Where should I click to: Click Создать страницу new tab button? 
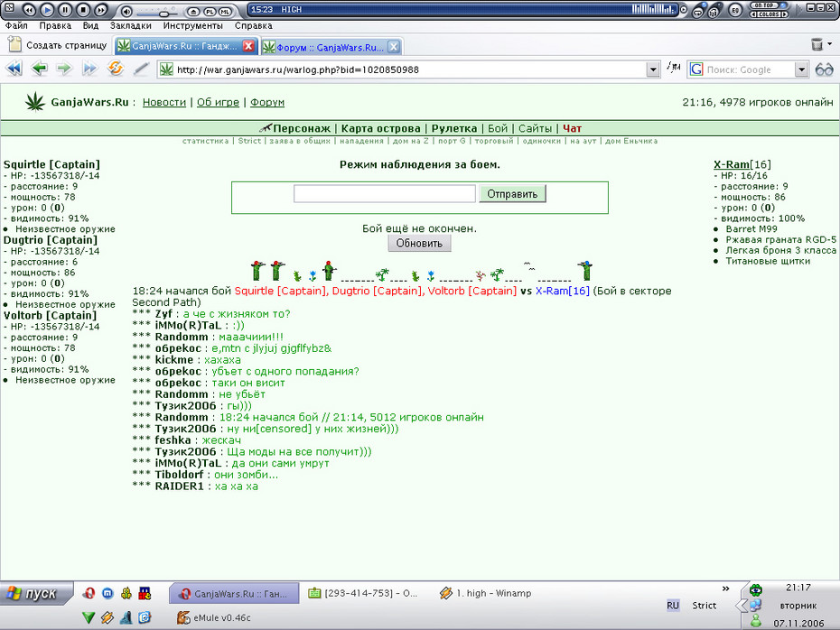point(57,45)
